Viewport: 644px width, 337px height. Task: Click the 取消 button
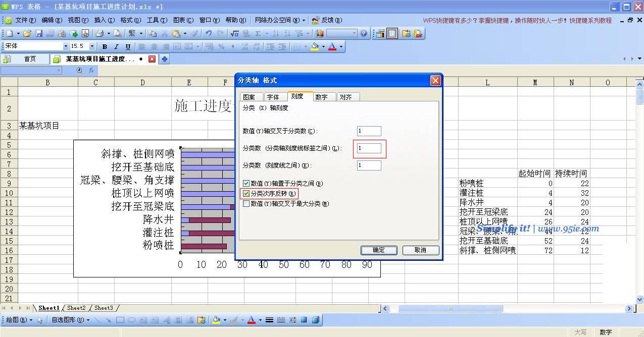[420, 250]
